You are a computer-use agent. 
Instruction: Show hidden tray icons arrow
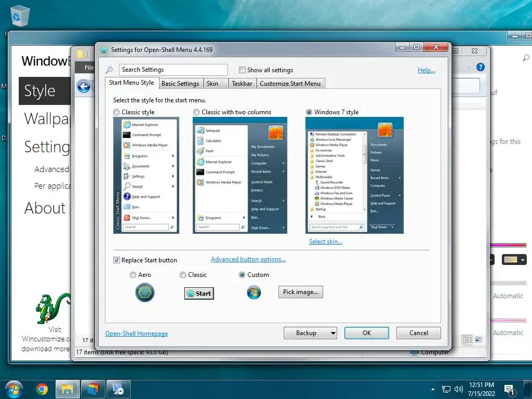click(433, 389)
